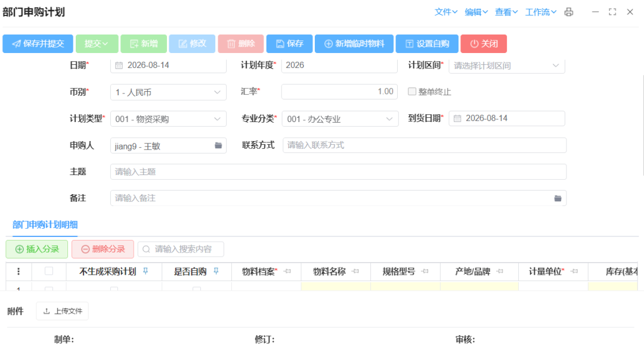Click 上传文件 upload button
This screenshot has width=644, height=346.
coord(63,311)
